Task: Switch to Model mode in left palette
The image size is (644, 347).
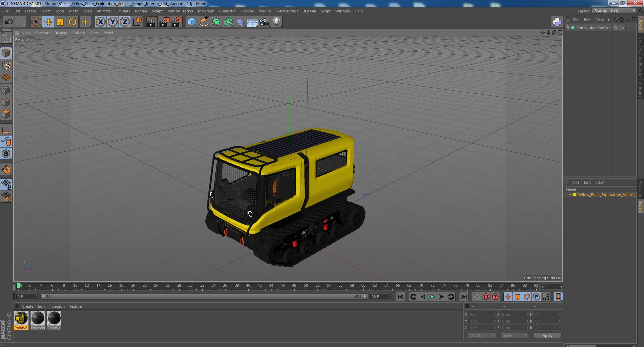Action: pyautogui.click(x=6, y=53)
